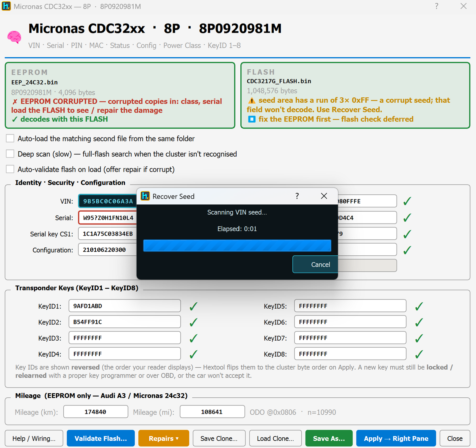Click the CDC3217G_FLASH.bin file name
The image size is (476, 448).
[x=279, y=81]
